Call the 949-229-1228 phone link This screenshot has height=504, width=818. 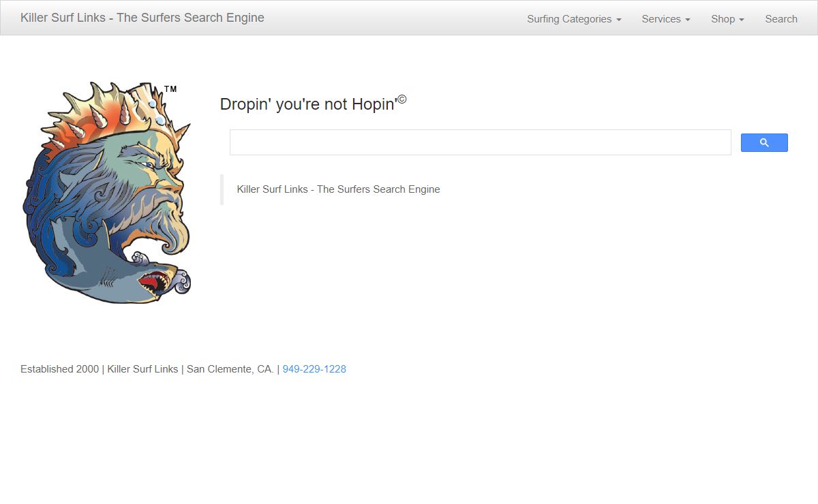coord(314,369)
